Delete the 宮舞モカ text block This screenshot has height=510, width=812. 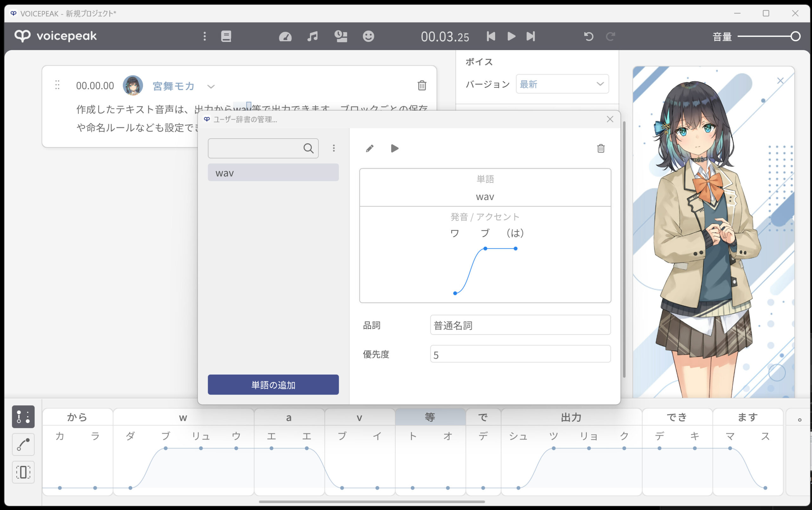[x=422, y=86]
